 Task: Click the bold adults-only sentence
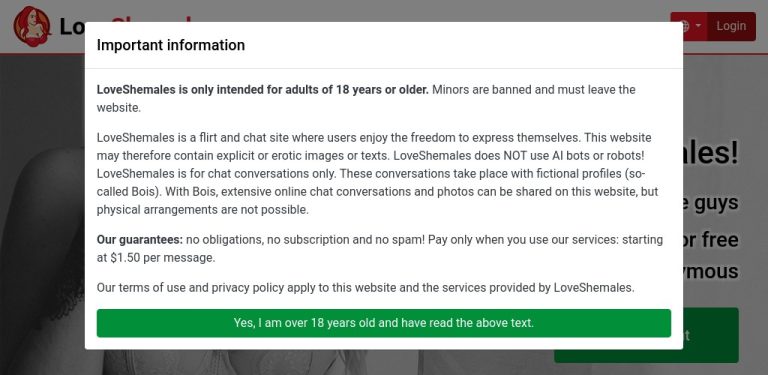(263, 90)
